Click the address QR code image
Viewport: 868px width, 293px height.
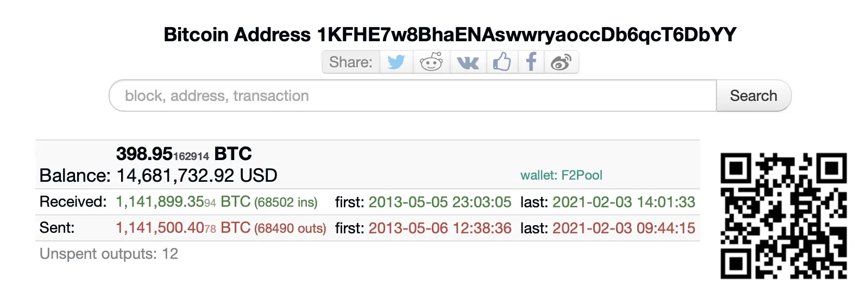point(783,216)
